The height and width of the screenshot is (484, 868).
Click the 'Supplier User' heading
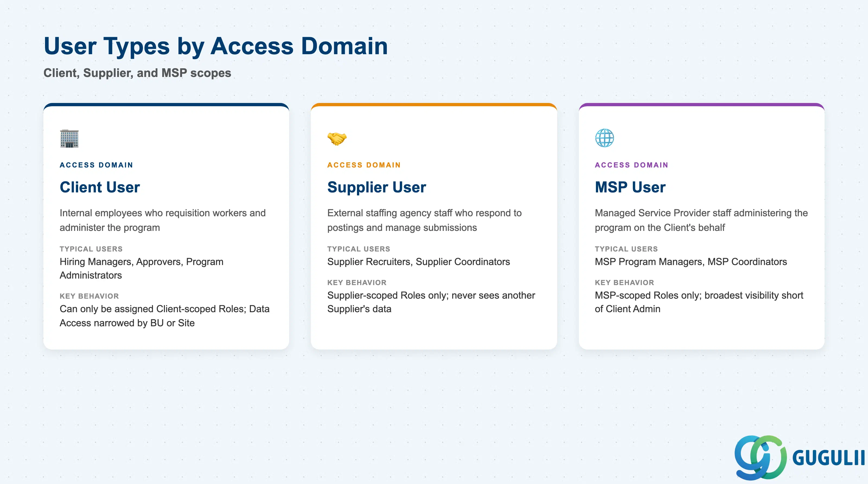click(x=376, y=187)
